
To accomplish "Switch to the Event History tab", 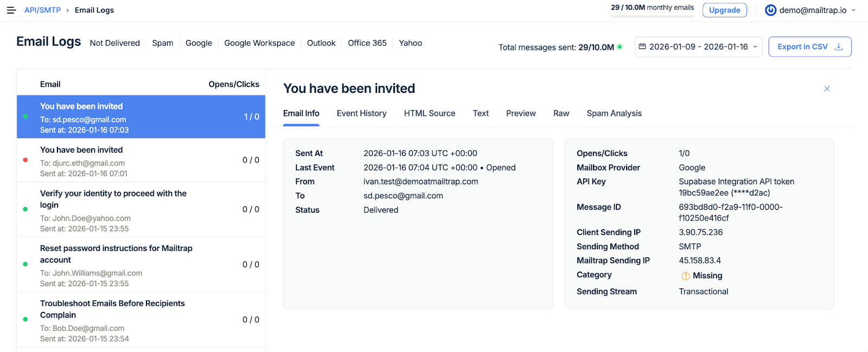I will [x=361, y=114].
